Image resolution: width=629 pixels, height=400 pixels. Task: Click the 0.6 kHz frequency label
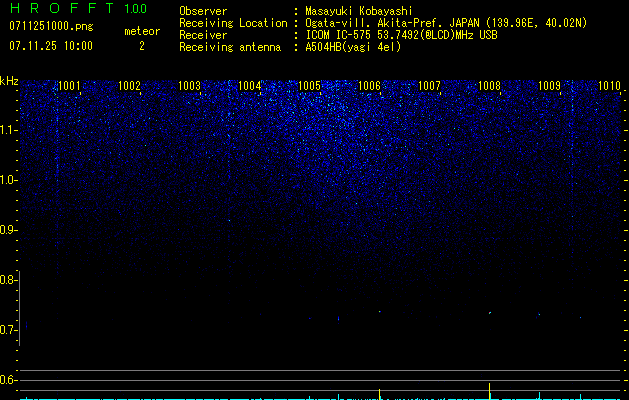[7, 380]
